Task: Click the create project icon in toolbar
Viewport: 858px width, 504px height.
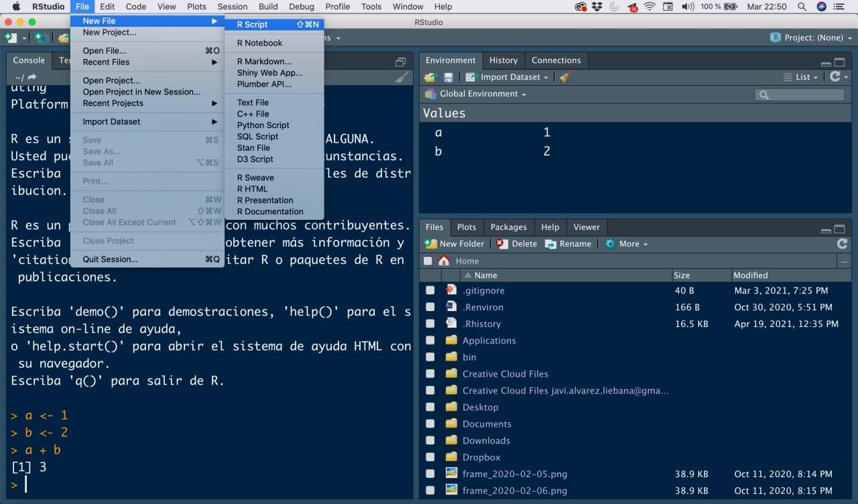Action: [x=42, y=38]
